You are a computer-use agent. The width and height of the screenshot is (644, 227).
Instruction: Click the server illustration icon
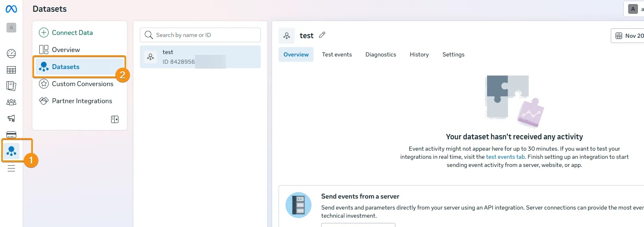tap(298, 205)
